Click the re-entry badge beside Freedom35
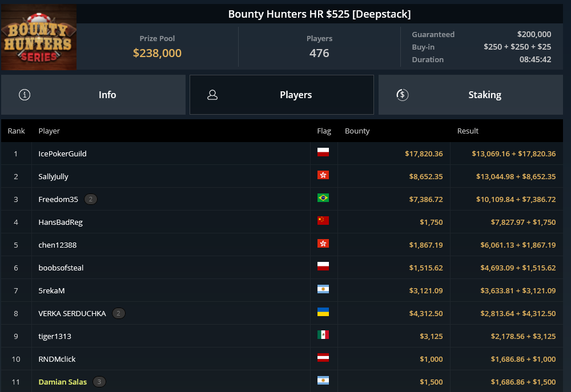 click(91, 199)
